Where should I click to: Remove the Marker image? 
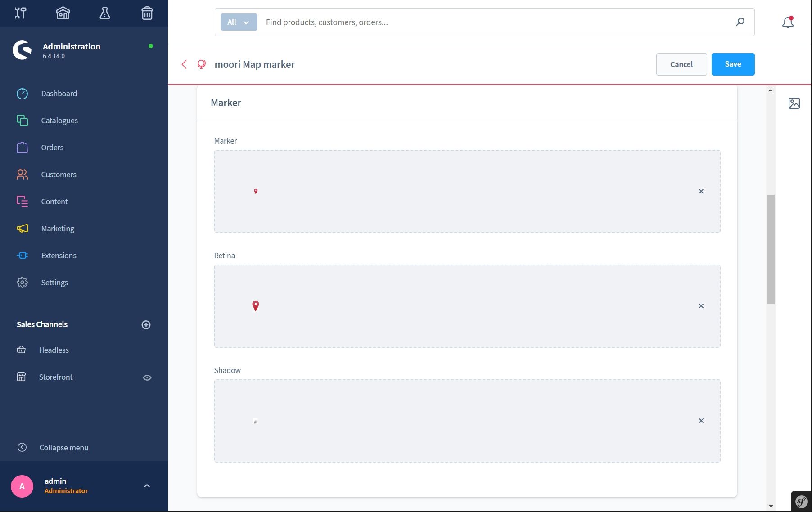(701, 191)
